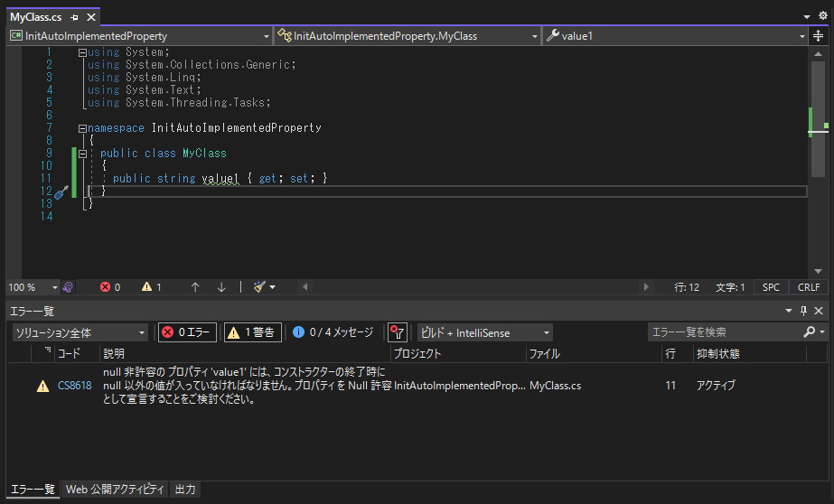Open the ビルド + IntelliSense dropdown
Viewport: 834px width, 504px height.
[485, 332]
